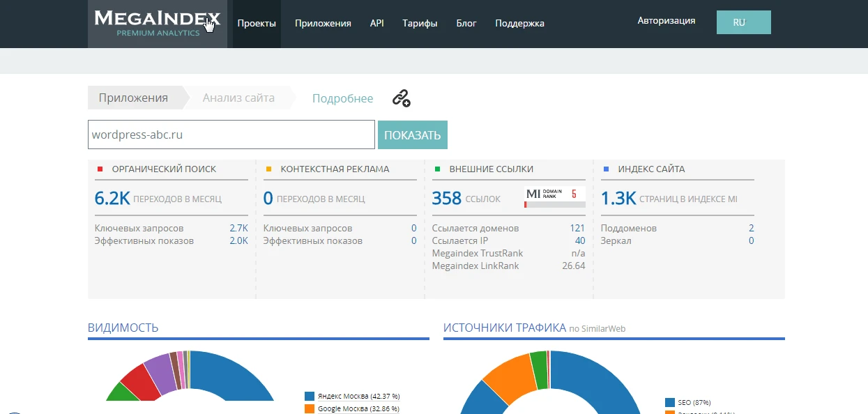Click the add-link chain icon

(x=401, y=98)
